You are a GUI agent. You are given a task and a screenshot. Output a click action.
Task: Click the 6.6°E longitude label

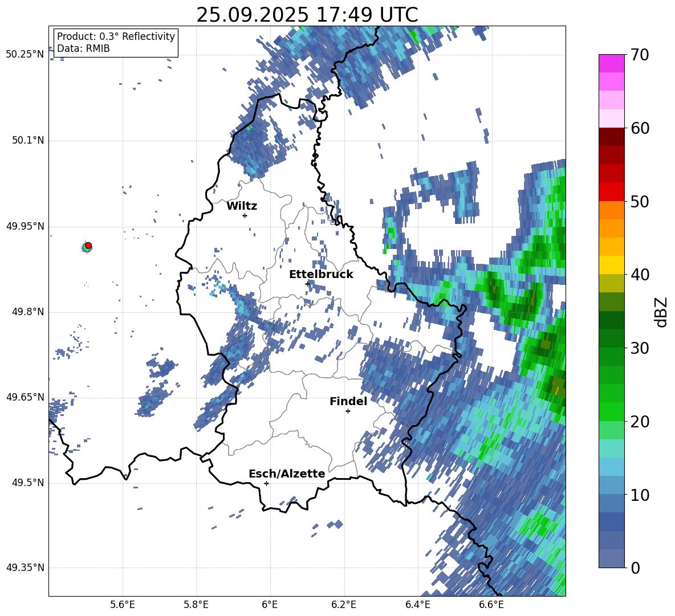[491, 605]
